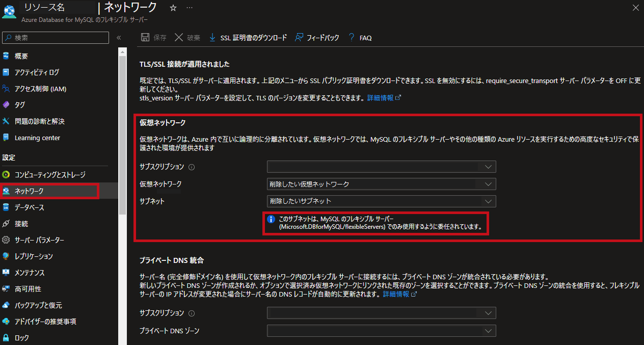
Task: Click the MySQL resource icon in header
Action: [x=9, y=12]
